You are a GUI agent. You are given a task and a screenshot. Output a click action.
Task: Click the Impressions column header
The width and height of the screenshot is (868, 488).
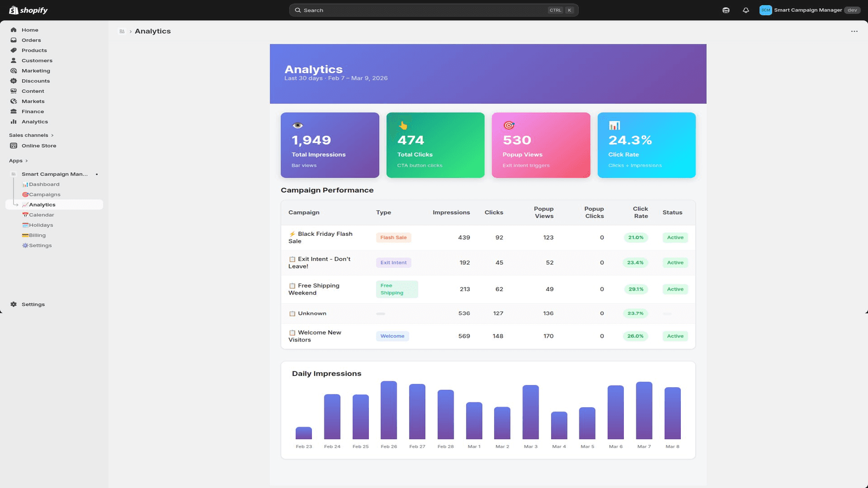[451, 213]
